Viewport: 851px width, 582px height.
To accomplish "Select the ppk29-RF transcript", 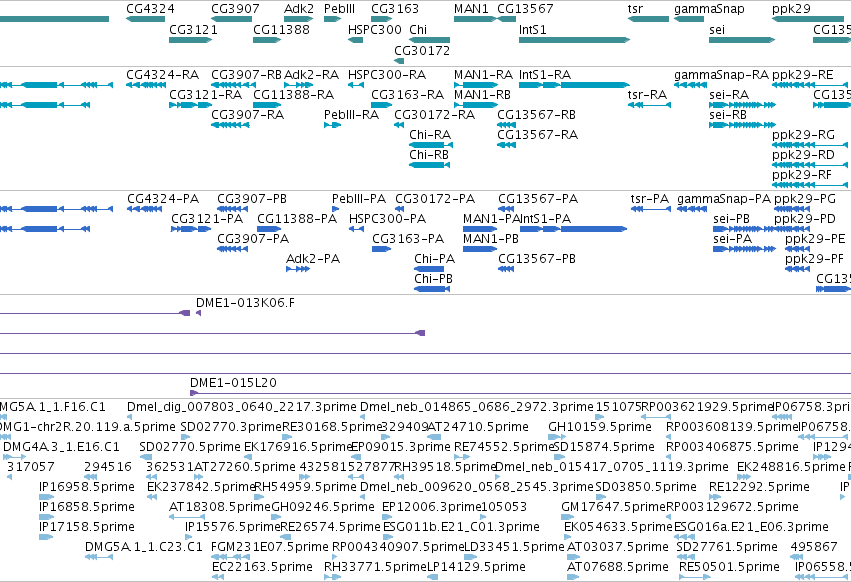I will coord(810,185).
